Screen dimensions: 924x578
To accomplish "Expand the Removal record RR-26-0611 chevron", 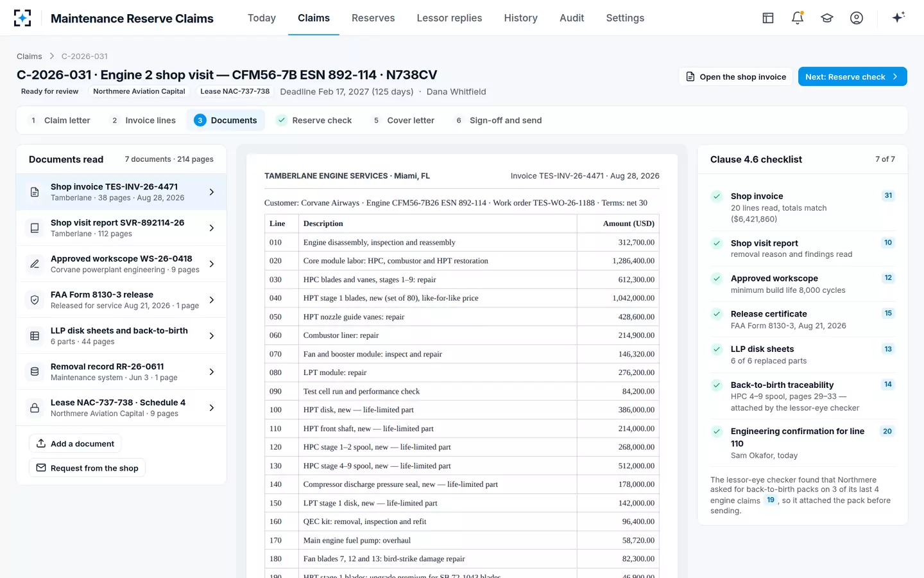I will click(x=212, y=372).
